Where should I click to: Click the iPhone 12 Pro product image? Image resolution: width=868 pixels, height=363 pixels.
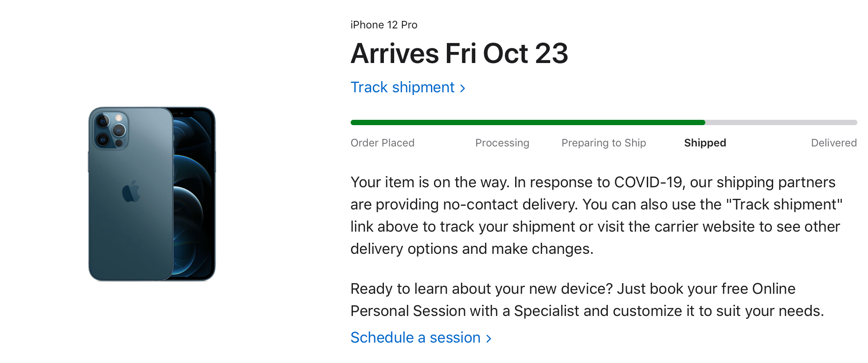(152, 194)
